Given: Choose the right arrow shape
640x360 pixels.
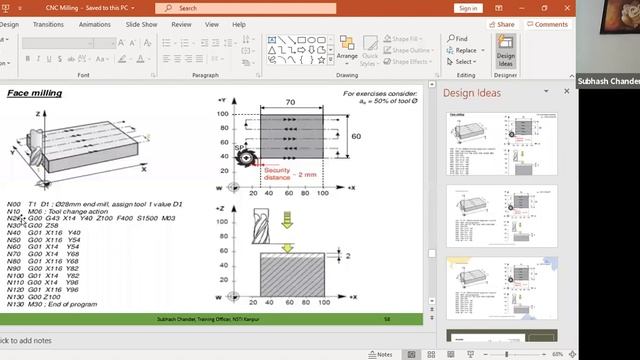Looking at the screenshot, I should (x=301, y=50).
